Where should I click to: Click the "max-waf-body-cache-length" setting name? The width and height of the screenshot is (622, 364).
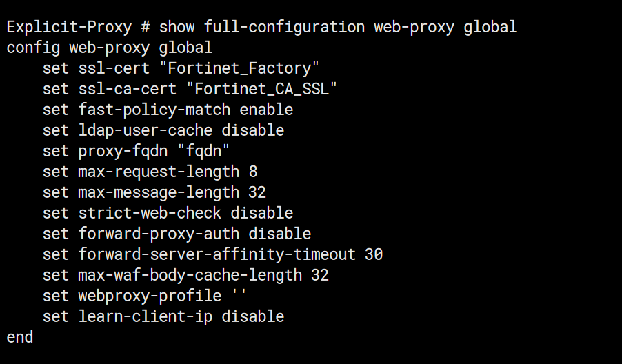(x=190, y=275)
